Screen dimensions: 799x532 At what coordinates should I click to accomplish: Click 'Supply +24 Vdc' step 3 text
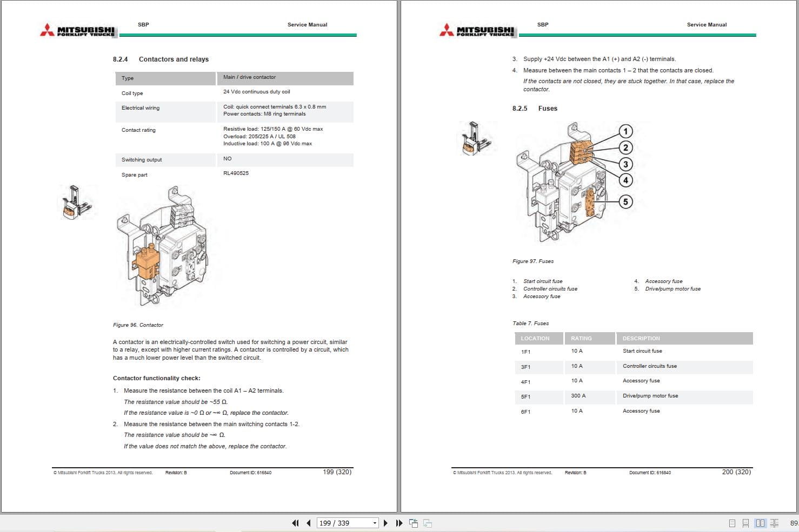click(600, 59)
